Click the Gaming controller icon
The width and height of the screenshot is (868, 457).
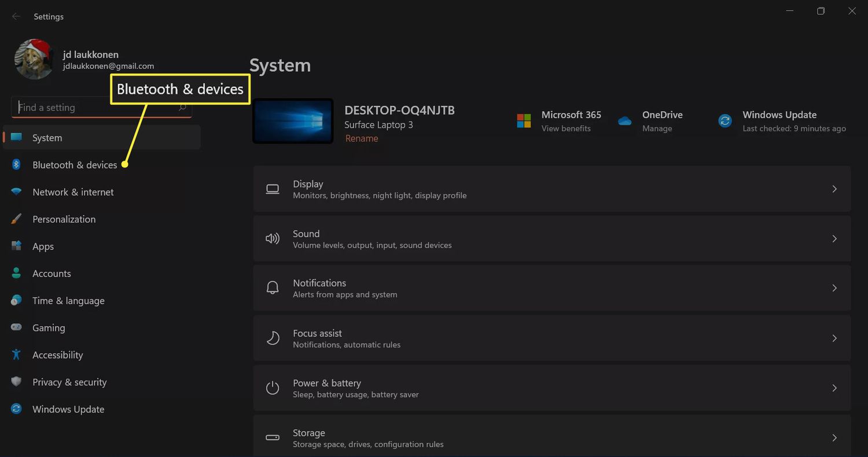click(16, 327)
